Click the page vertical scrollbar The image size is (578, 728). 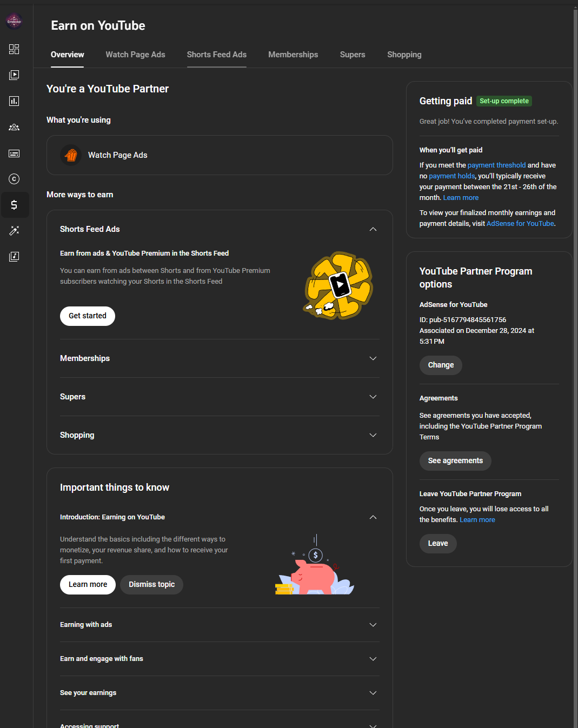(x=575, y=368)
